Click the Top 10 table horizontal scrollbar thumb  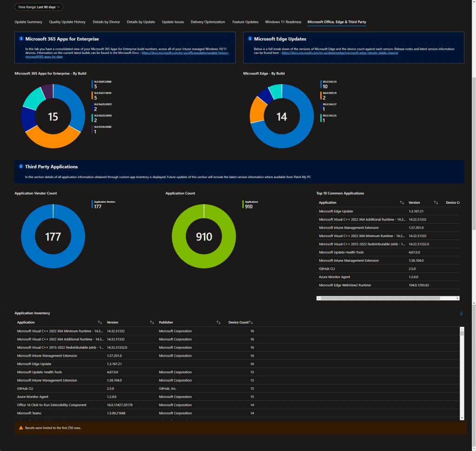(380, 298)
